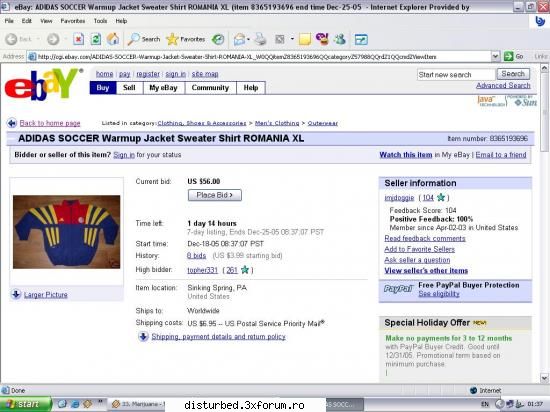Click the Edit page toolbar icon
This screenshot has width=550, height=412.
pos(280,39)
